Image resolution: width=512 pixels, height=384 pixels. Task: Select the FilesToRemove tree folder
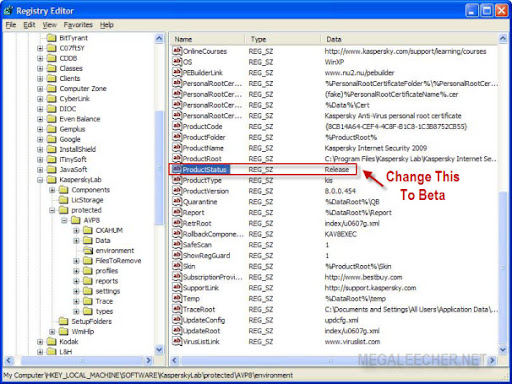[x=118, y=261]
